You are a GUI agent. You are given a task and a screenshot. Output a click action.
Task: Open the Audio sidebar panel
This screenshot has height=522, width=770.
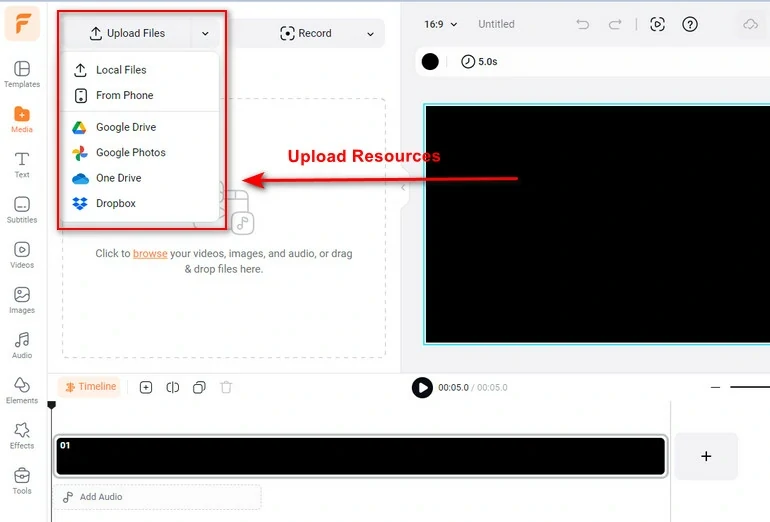pos(22,345)
